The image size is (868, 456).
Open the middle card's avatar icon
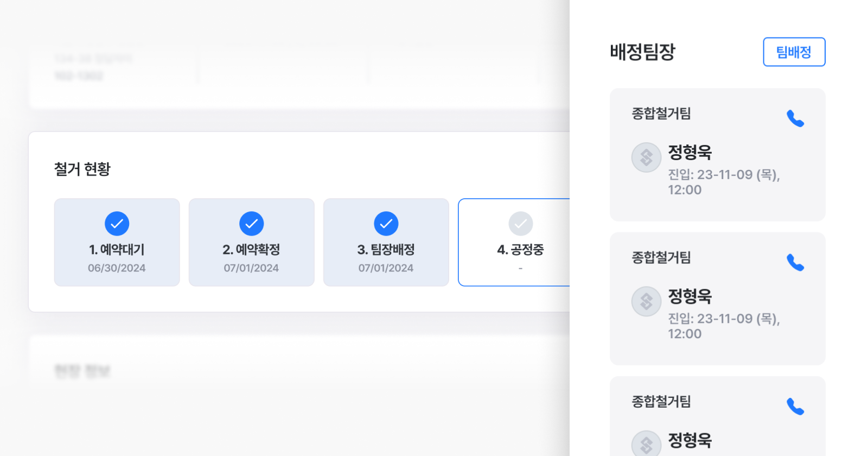646,301
